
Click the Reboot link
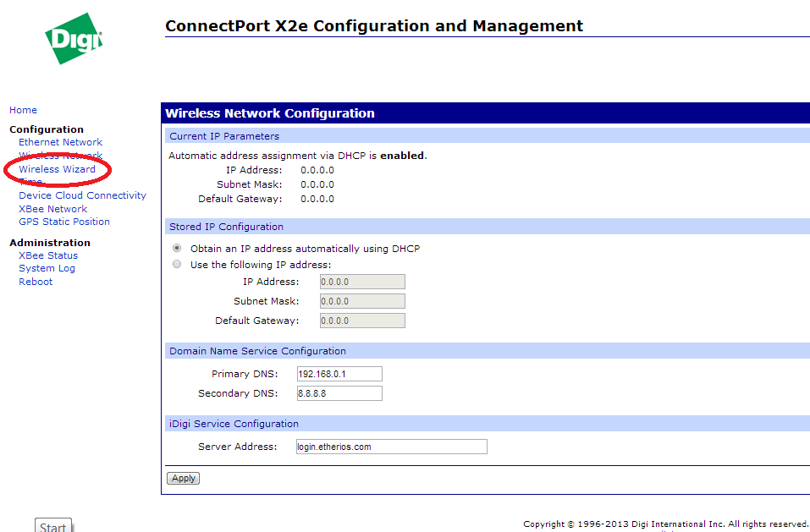(x=36, y=282)
